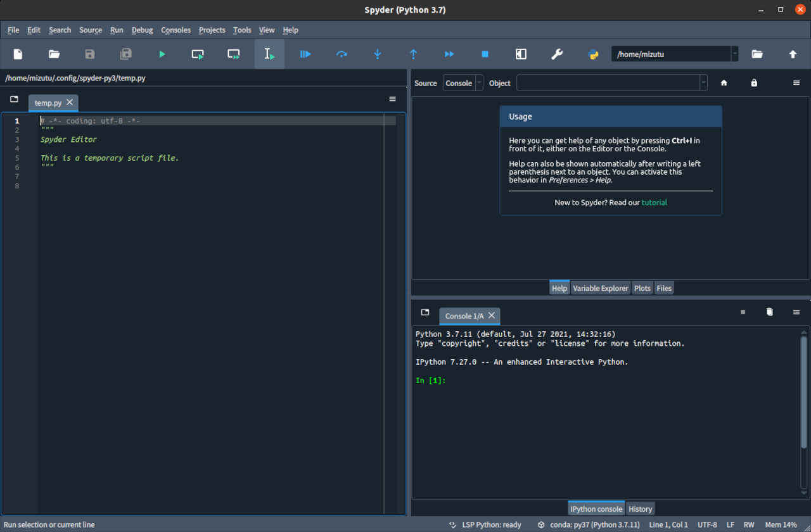Open the PYTHONPATH manager Python icon

[594, 54]
